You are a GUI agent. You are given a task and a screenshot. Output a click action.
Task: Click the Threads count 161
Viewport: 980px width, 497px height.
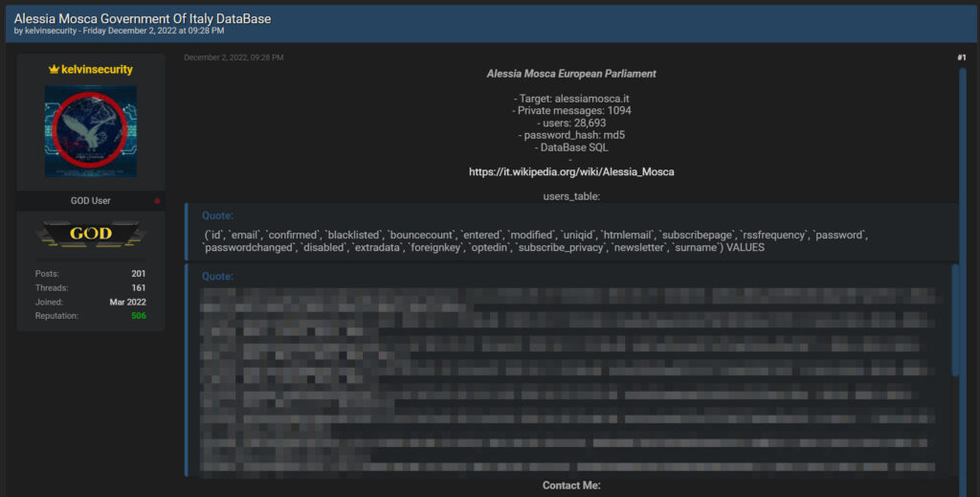pyautogui.click(x=139, y=287)
